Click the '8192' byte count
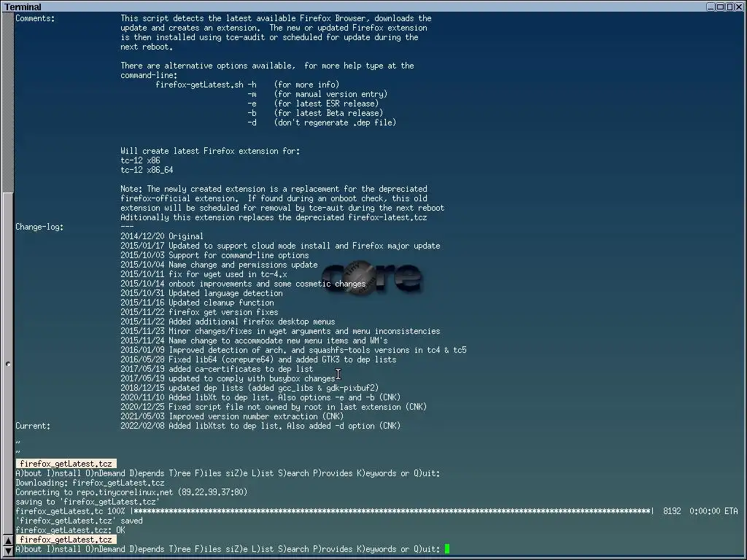Image resolution: width=747 pixels, height=560 pixels. click(672, 511)
